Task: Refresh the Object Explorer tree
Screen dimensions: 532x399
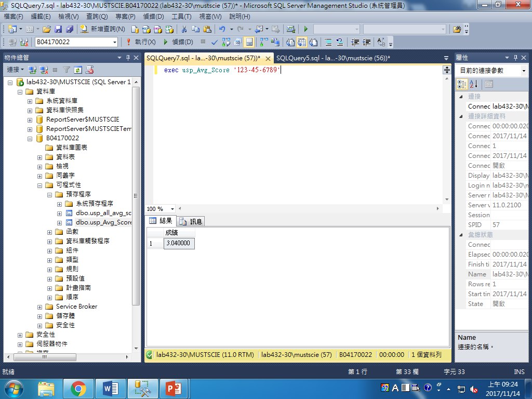Action: coord(77,69)
